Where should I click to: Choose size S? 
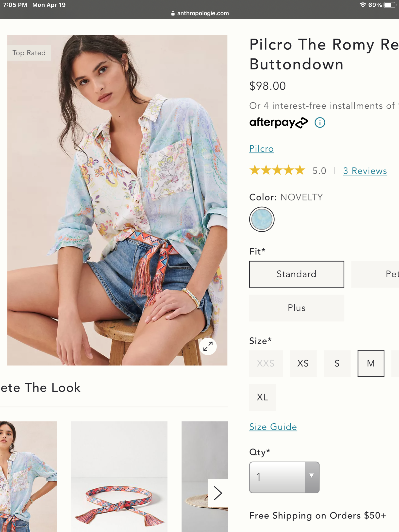click(x=337, y=364)
